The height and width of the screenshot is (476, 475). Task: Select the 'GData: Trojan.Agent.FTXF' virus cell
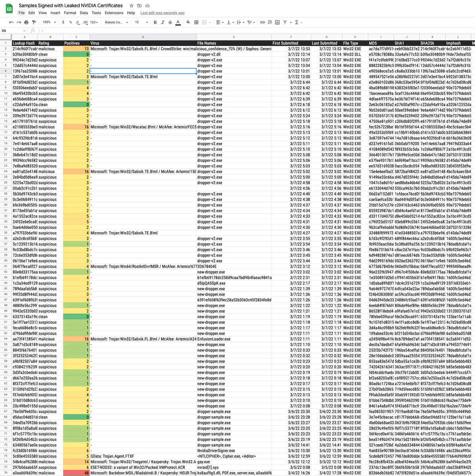pyautogui.click(x=143, y=456)
